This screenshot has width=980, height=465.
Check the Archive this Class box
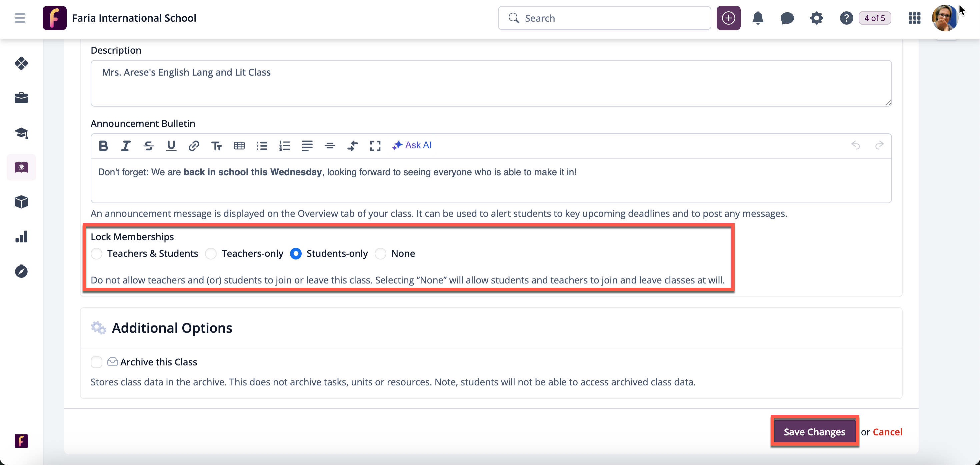(x=97, y=362)
